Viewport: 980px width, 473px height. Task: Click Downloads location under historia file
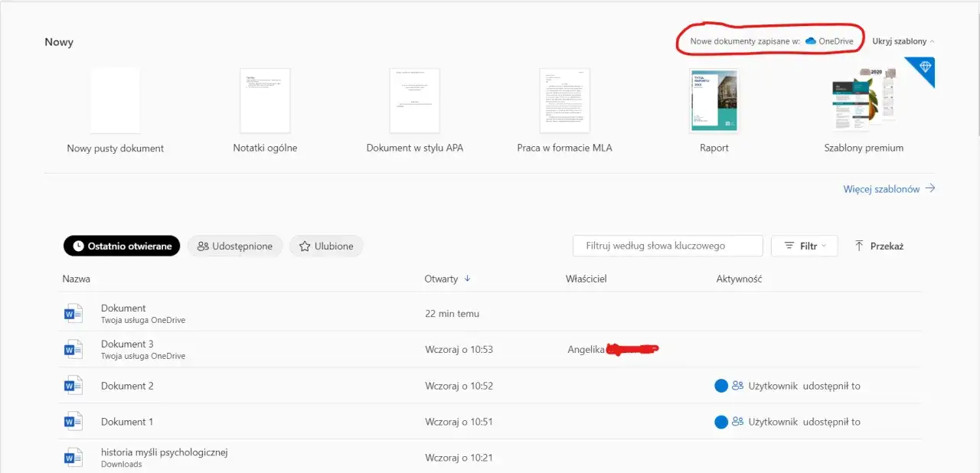coord(121,465)
